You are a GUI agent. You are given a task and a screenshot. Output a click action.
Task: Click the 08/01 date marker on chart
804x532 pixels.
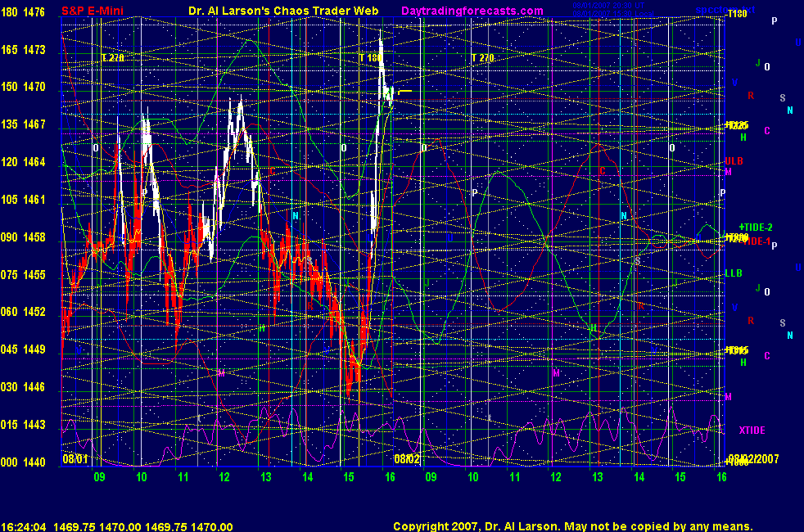pyautogui.click(x=75, y=458)
